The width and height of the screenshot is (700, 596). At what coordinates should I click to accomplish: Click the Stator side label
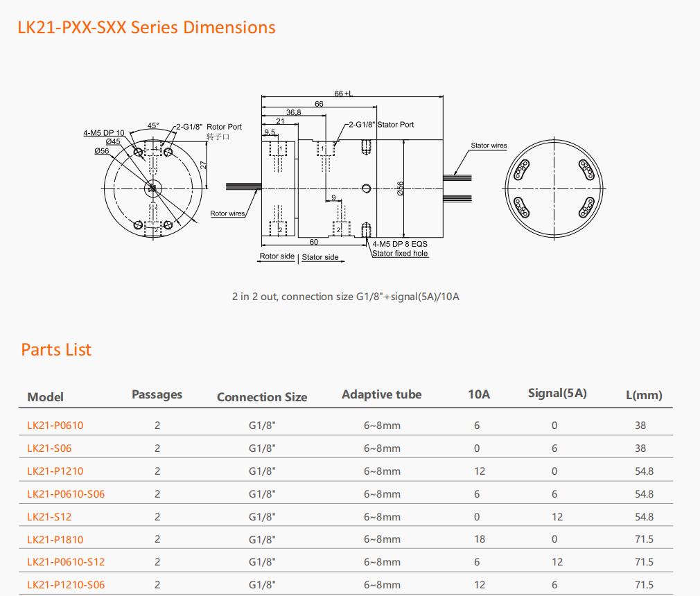[x=320, y=257]
